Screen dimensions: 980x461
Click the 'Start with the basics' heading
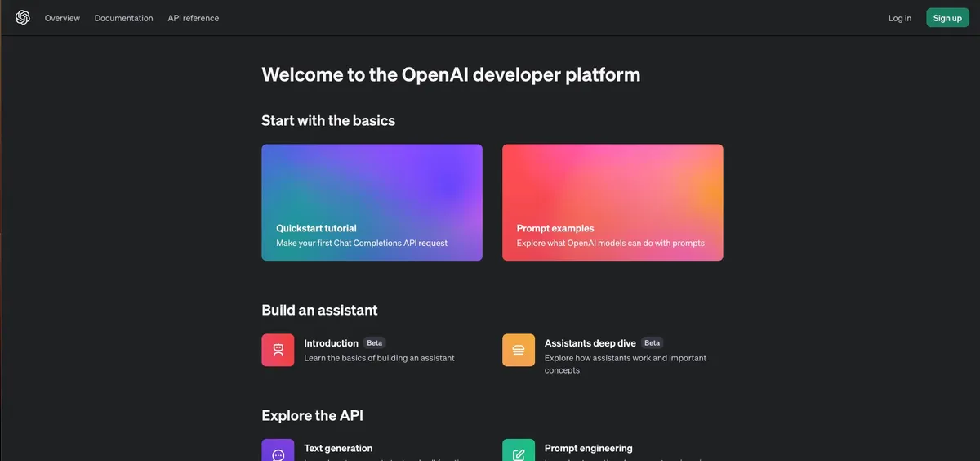328,120
